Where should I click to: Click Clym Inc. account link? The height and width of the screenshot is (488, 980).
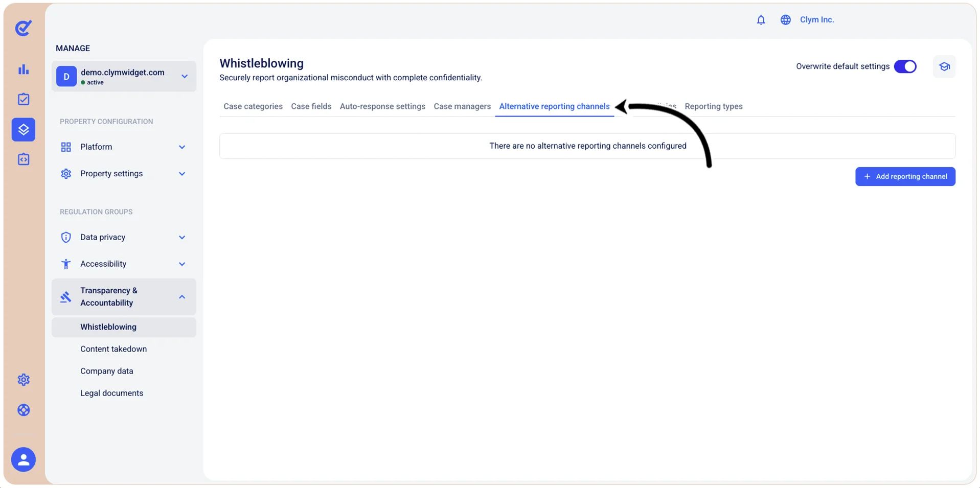tap(816, 20)
